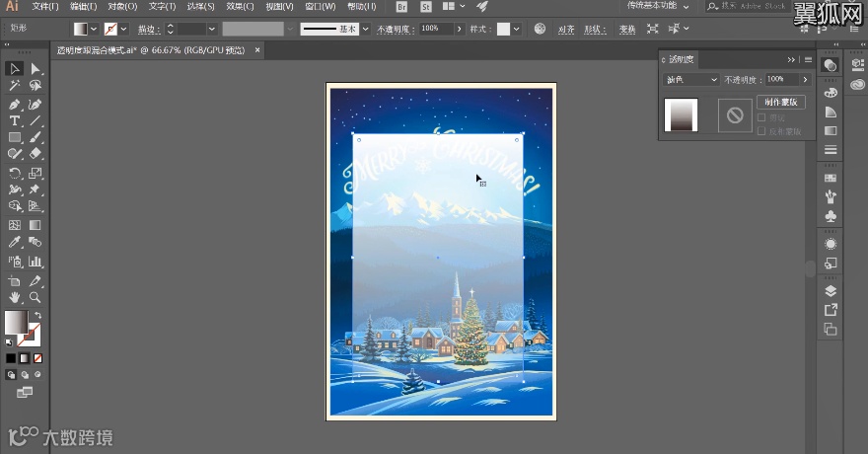This screenshot has height=454, width=868.
Task: Open stroke color dropdown in control bar
Action: 124,29
